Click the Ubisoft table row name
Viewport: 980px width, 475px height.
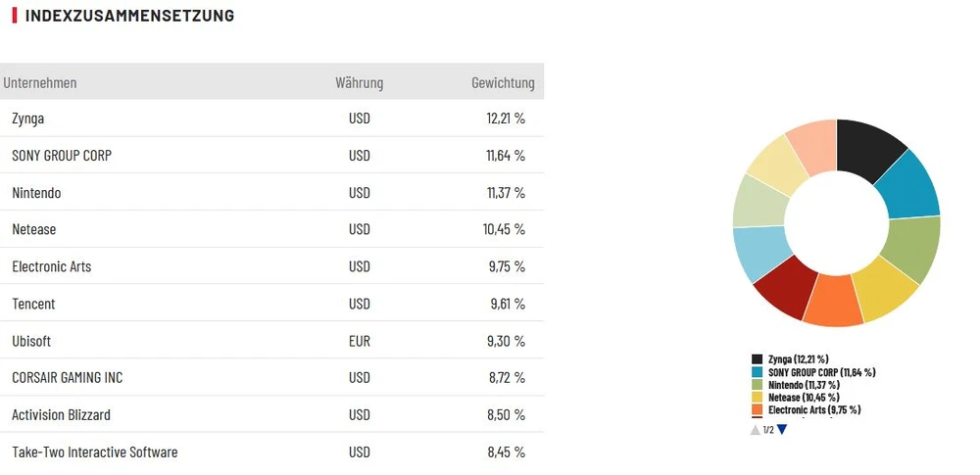31,341
